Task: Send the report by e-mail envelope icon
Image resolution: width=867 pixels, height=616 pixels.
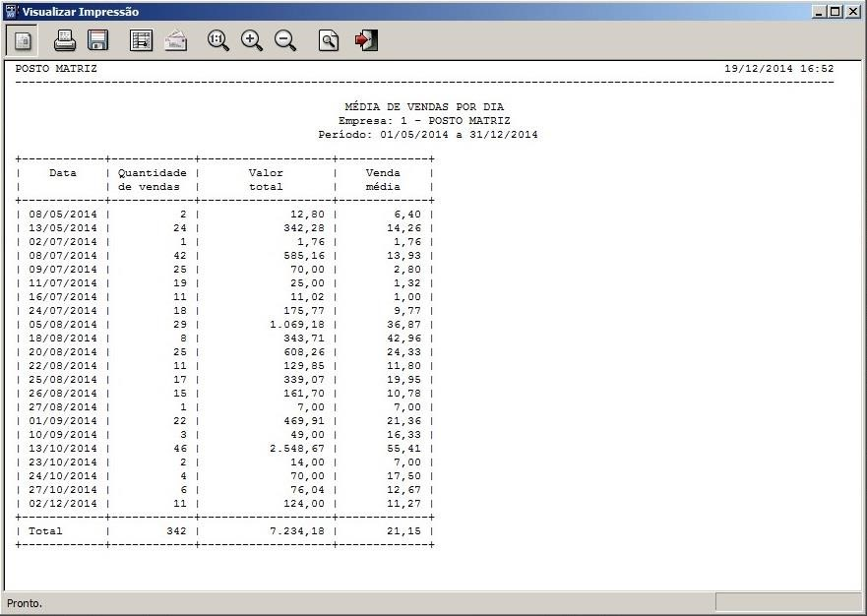Action: pos(176,41)
